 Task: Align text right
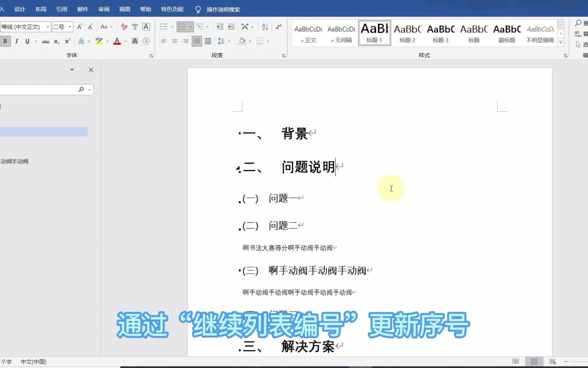(186, 41)
